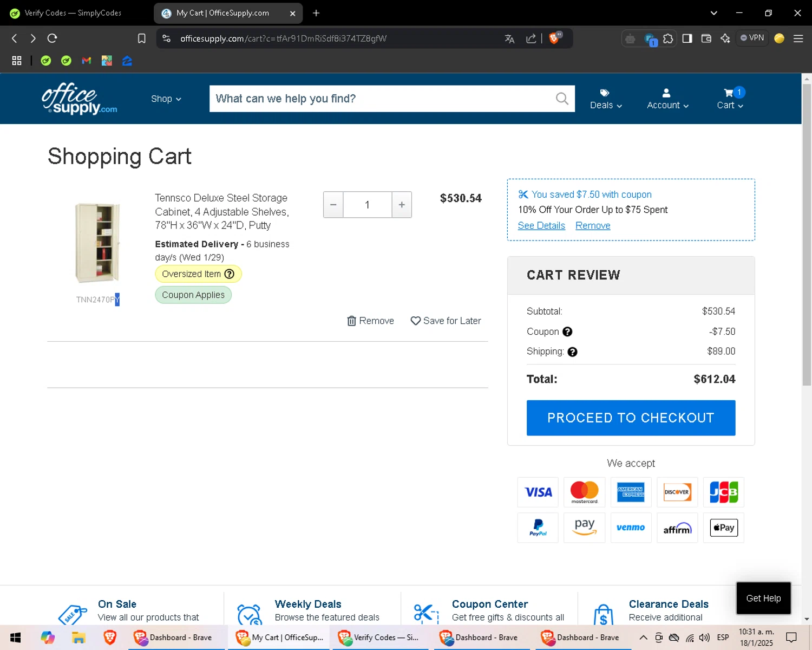812x650 pixels.
Task: Open the browser extensions puzzle icon
Action: [668, 38]
